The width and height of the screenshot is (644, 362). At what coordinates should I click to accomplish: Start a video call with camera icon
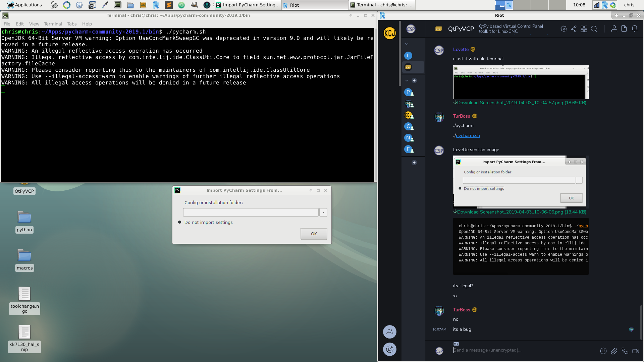pyautogui.click(x=636, y=351)
